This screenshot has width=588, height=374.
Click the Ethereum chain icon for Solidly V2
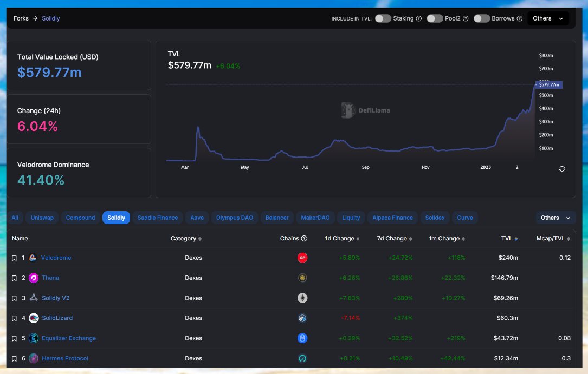[302, 298]
